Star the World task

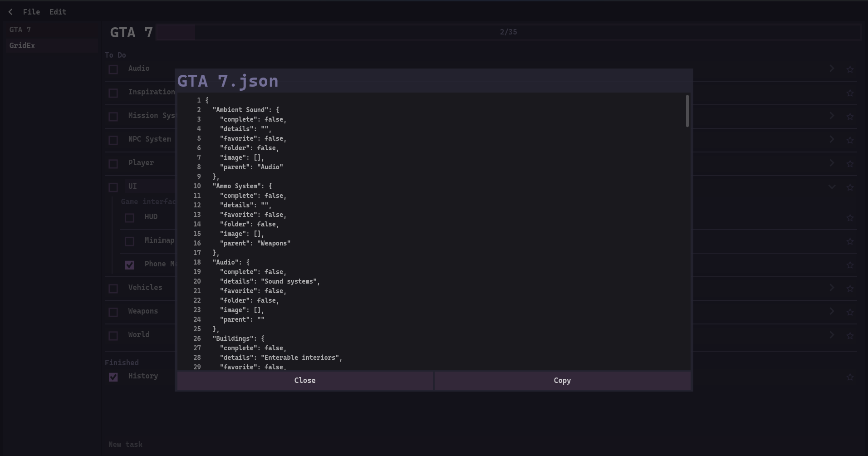coord(850,336)
